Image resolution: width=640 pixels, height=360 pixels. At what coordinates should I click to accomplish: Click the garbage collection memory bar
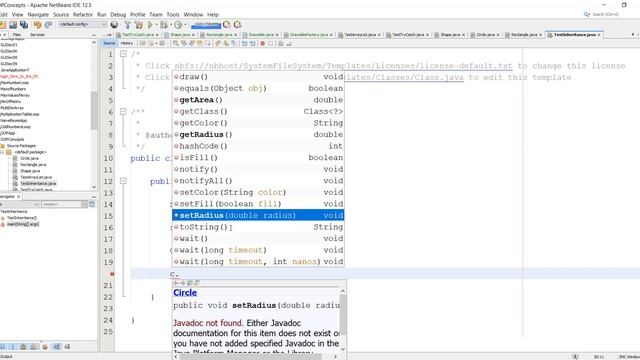206,25
